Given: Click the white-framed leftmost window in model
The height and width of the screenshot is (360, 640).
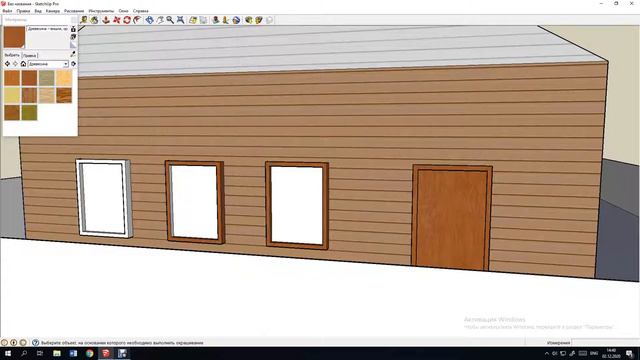Looking at the screenshot, I should [x=104, y=198].
